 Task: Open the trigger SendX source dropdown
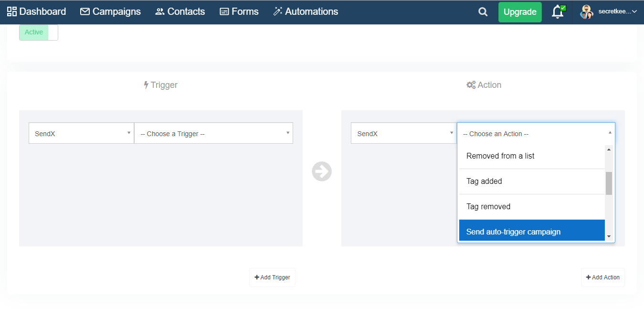click(81, 133)
